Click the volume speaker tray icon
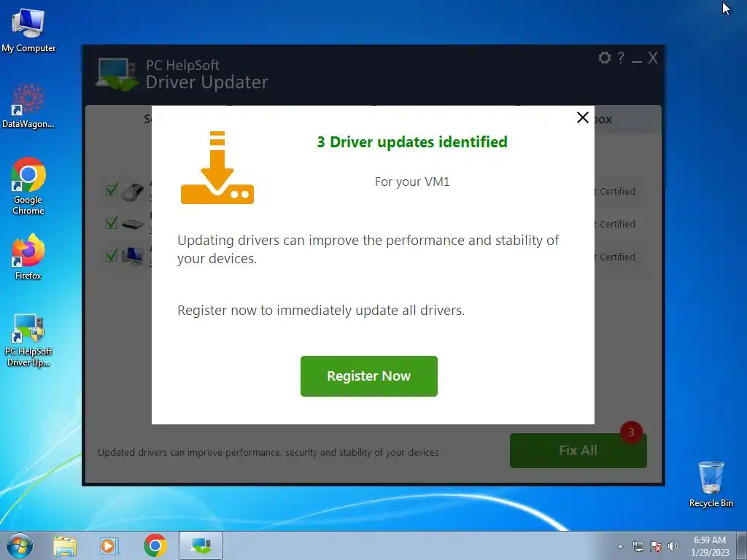Screen dimensions: 747x560 click(x=673, y=546)
